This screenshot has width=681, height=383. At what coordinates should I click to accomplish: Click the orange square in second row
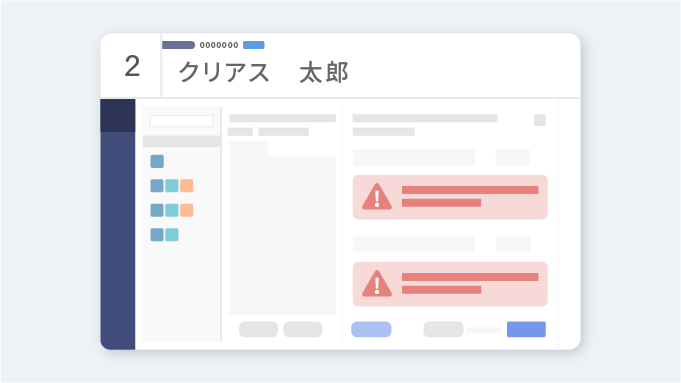click(x=187, y=186)
